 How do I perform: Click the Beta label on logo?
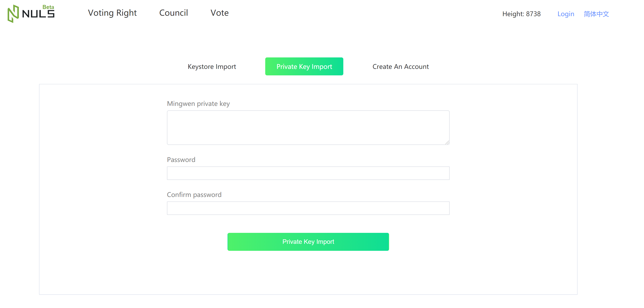pos(48,7)
